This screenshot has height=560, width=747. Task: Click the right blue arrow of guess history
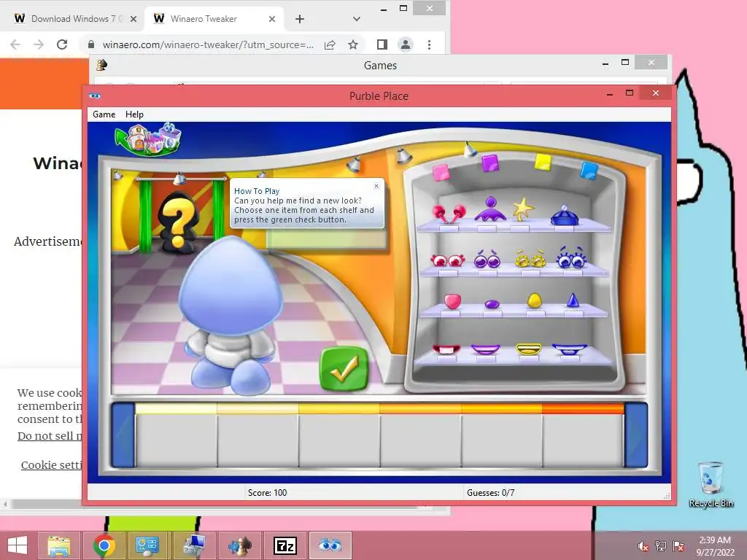coord(636,435)
